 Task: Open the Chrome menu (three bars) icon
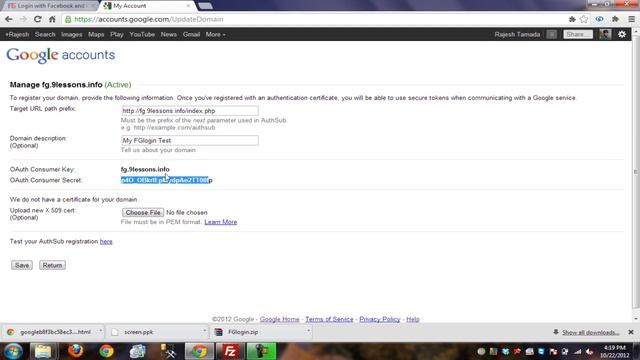tap(631, 19)
